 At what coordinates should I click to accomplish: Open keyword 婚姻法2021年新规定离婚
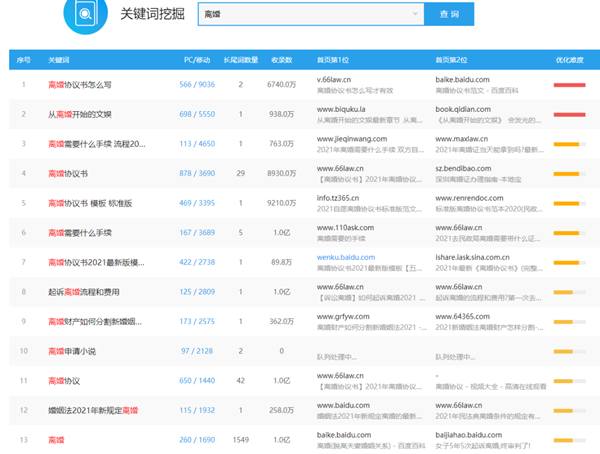[x=94, y=411]
